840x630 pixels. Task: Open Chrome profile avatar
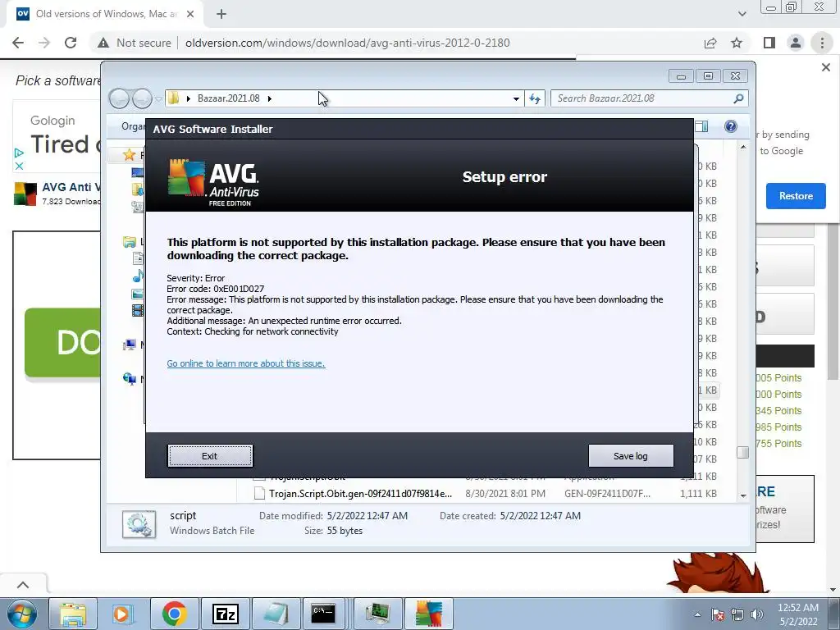pyautogui.click(x=796, y=43)
